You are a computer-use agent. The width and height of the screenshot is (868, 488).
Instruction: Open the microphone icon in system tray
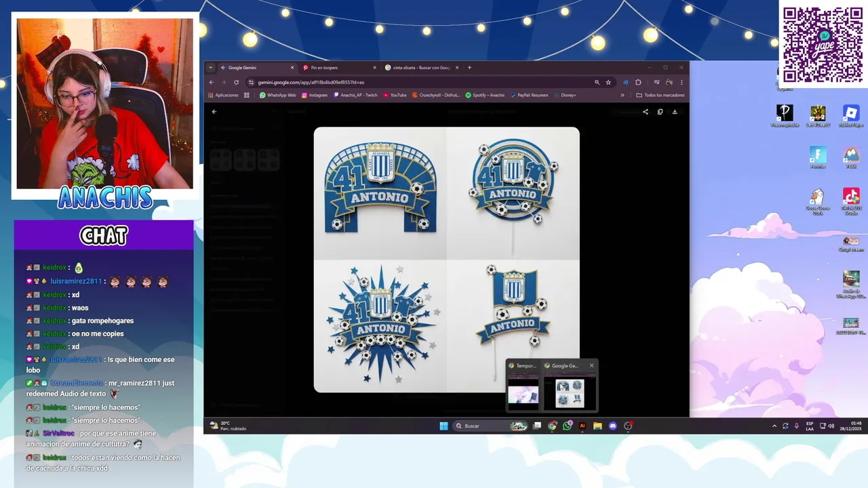(796, 426)
